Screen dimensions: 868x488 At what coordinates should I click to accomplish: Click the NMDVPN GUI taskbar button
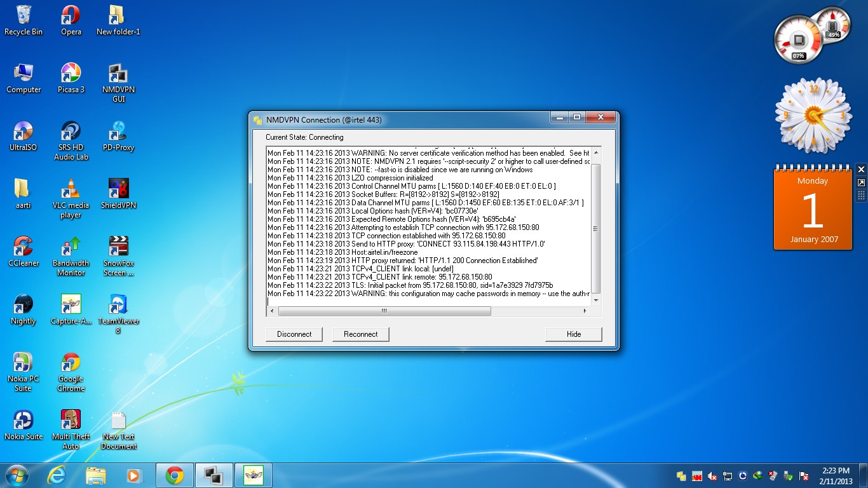pyautogui.click(x=214, y=475)
